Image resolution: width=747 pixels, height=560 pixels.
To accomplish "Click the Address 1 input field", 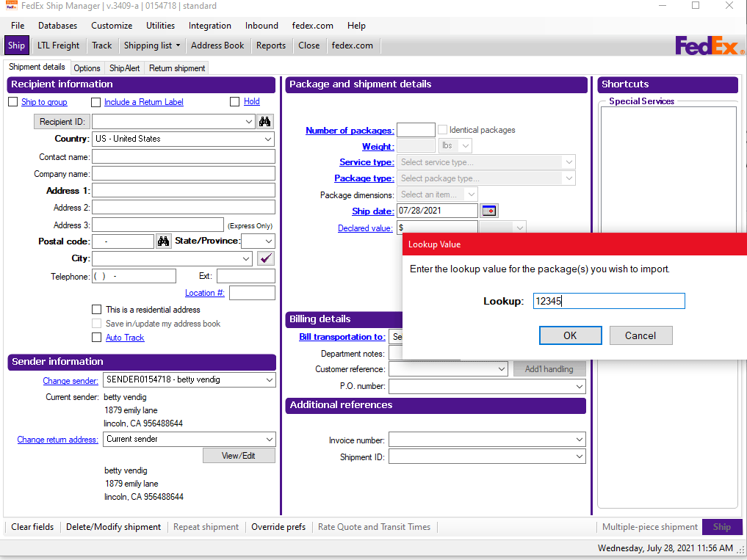I will tap(184, 191).
